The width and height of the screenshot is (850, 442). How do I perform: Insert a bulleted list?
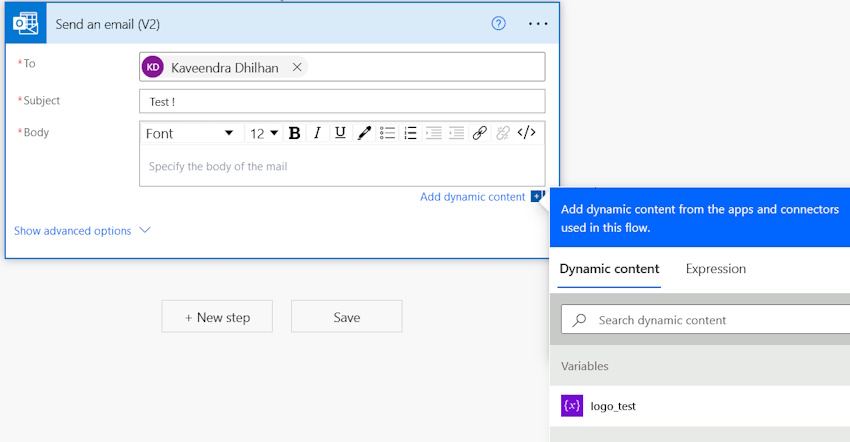click(387, 133)
